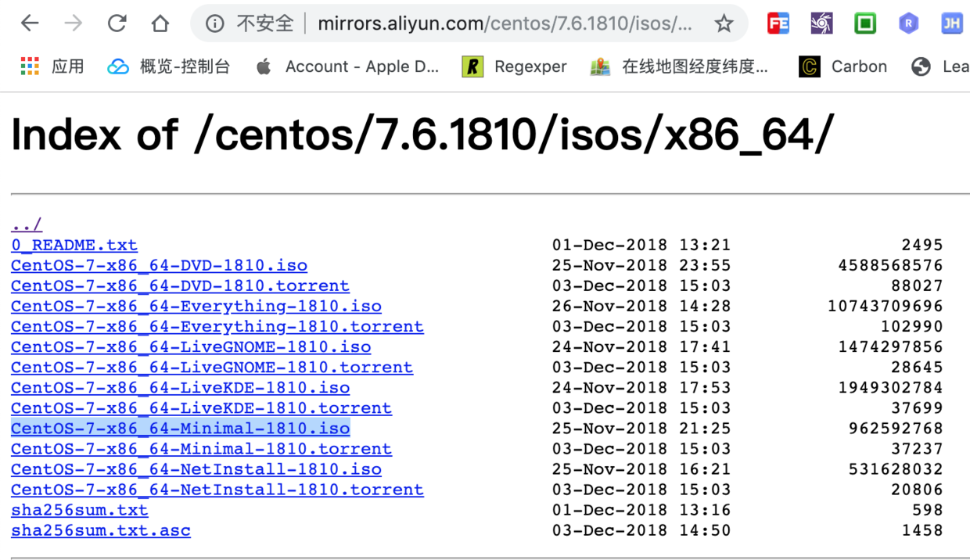Reload the current page
Viewport: 970px width, 560px height.
point(117,23)
